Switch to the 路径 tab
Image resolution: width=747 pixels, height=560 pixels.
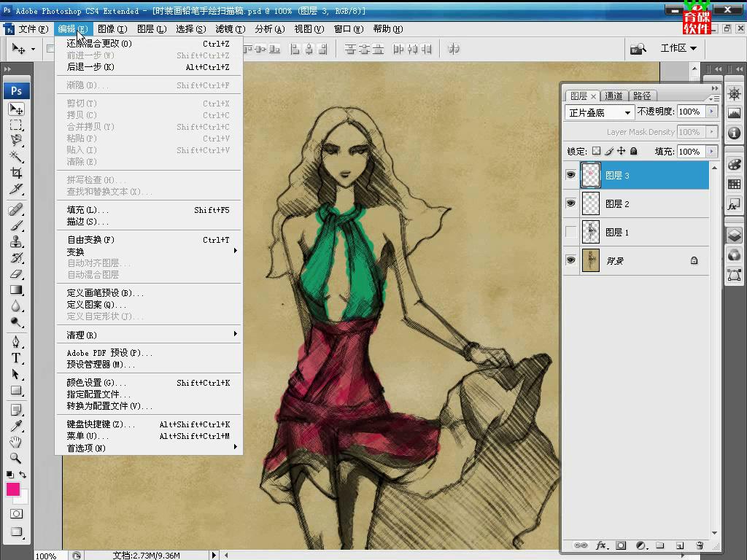(x=642, y=96)
